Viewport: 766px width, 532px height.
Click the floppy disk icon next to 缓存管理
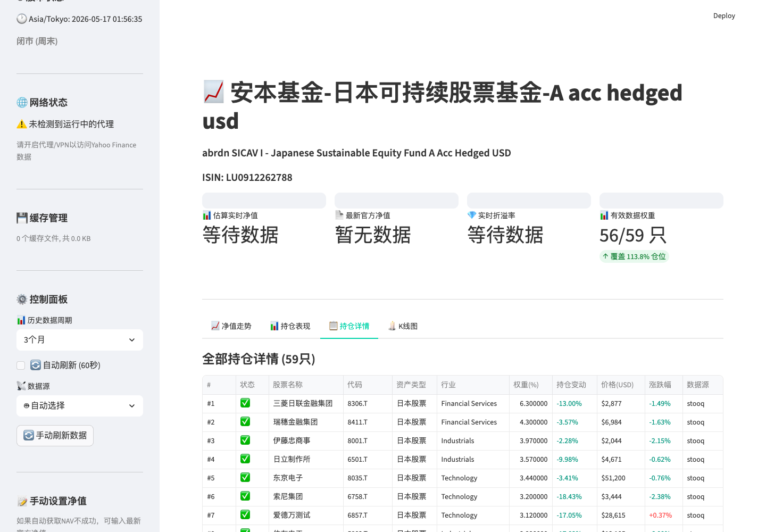pyautogui.click(x=22, y=218)
